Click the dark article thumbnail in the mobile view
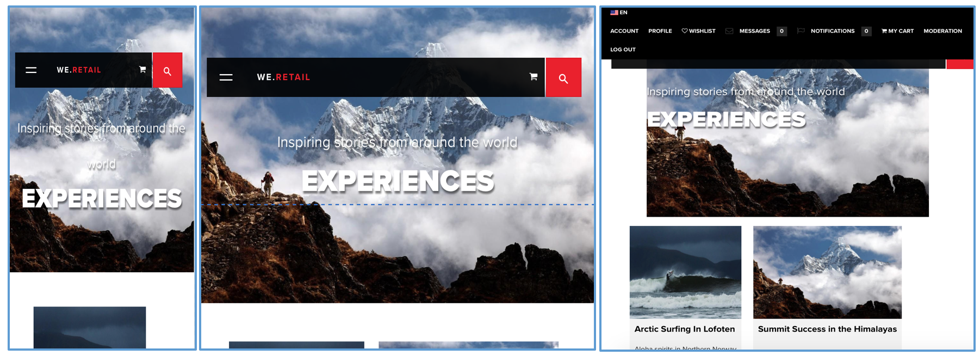The image size is (980, 355). (90, 327)
